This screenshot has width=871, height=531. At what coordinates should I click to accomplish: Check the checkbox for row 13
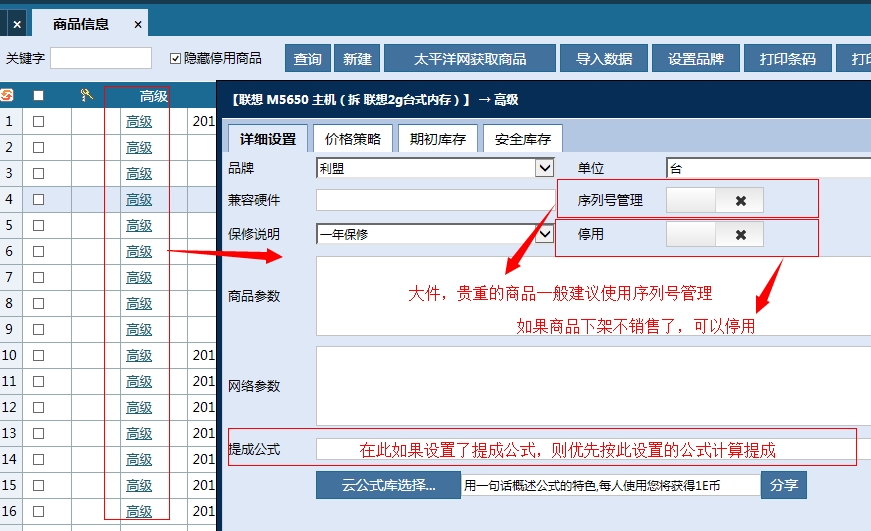coord(38,433)
